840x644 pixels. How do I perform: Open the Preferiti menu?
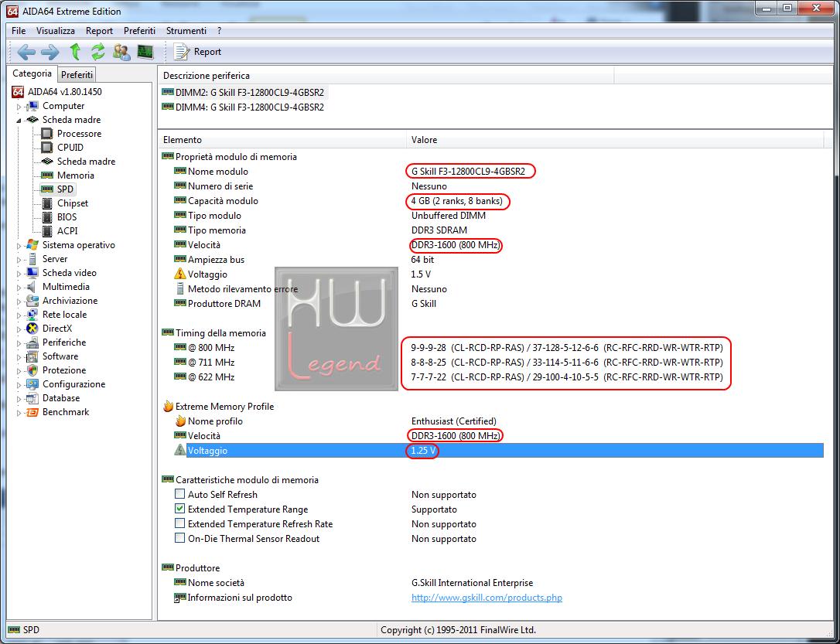139,30
